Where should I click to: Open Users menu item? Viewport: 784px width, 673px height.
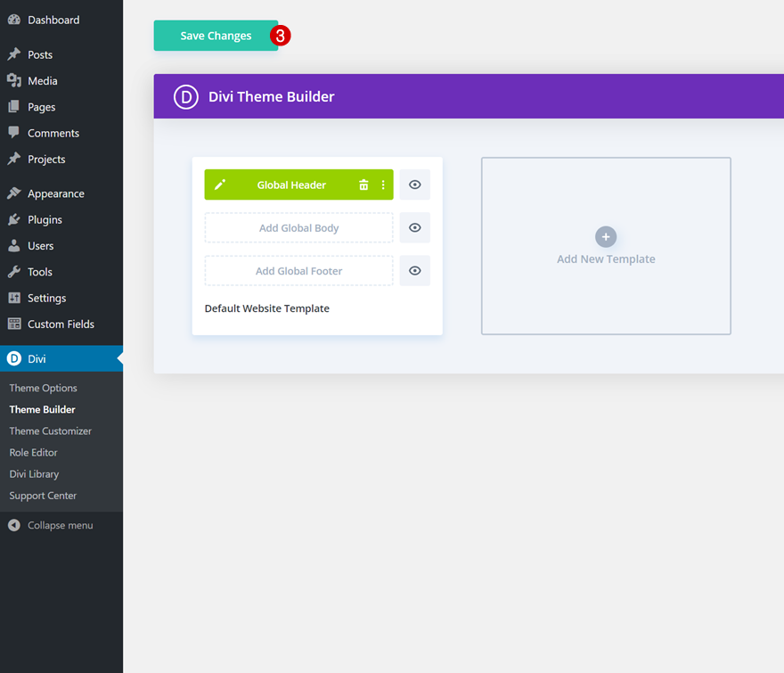pyautogui.click(x=40, y=245)
